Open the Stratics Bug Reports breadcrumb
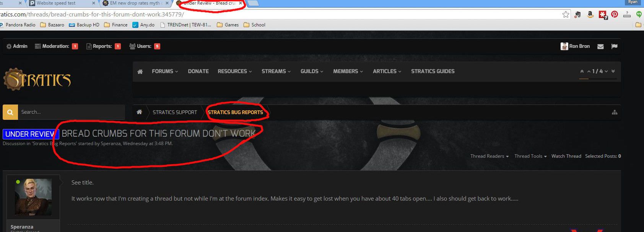Viewport: 644px width, 232px height. 235,113
